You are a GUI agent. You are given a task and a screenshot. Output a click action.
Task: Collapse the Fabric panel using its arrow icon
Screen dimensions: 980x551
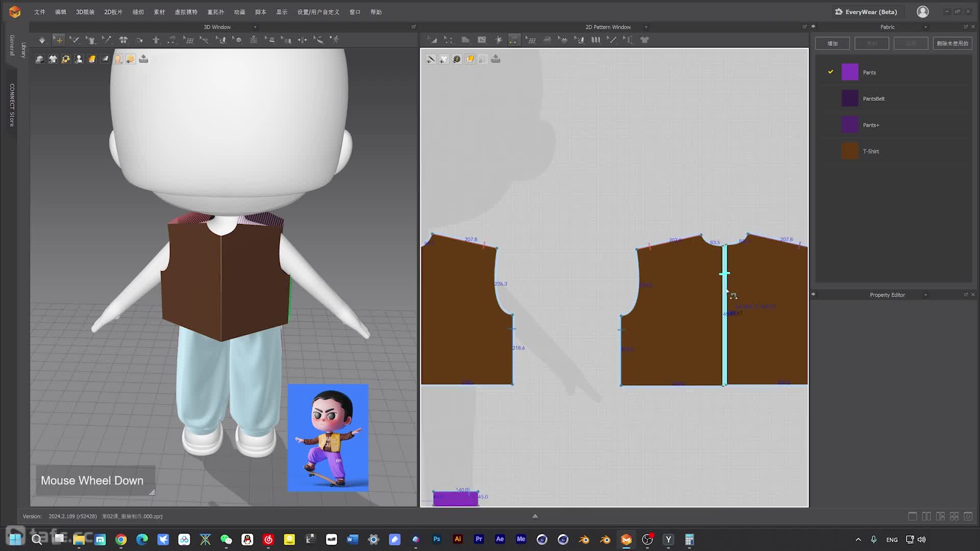click(814, 27)
